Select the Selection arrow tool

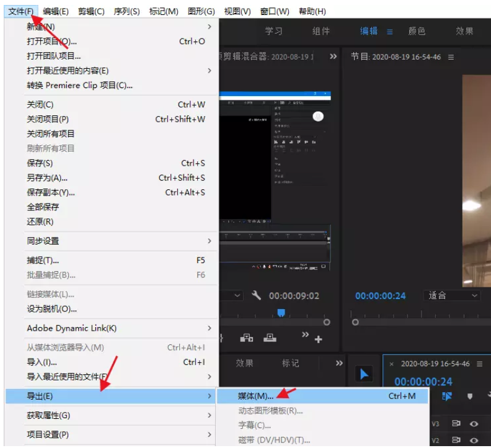coord(364,374)
